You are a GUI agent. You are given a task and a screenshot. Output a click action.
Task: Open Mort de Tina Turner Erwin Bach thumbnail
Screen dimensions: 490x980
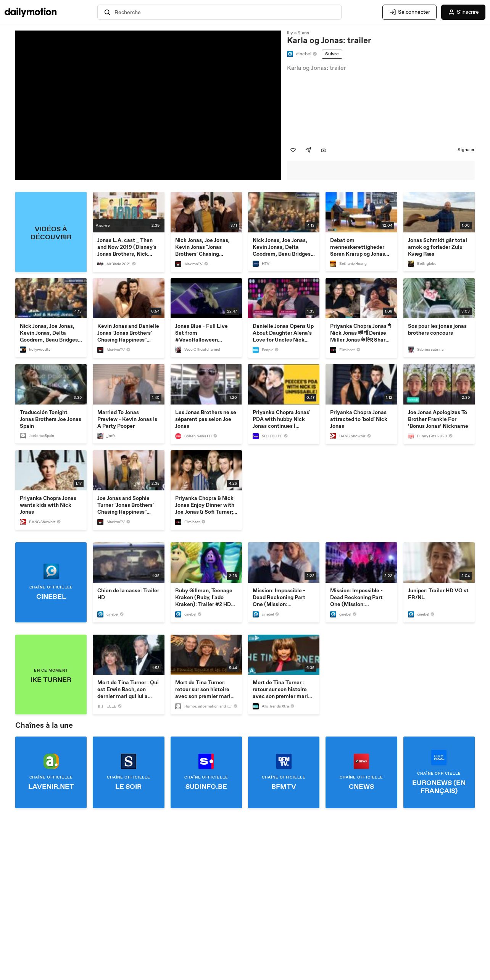pyautogui.click(x=128, y=654)
